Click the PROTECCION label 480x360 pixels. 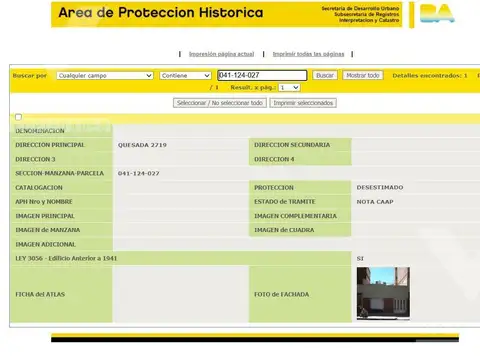274,188
